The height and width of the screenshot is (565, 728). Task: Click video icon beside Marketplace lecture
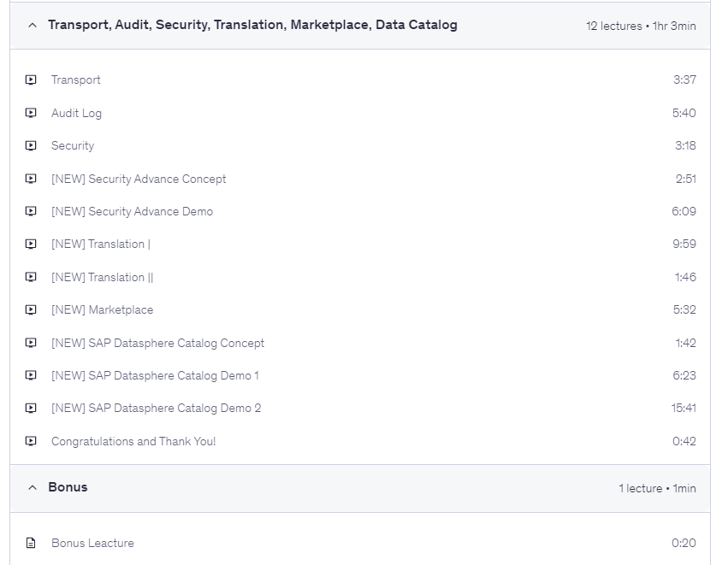coord(32,310)
